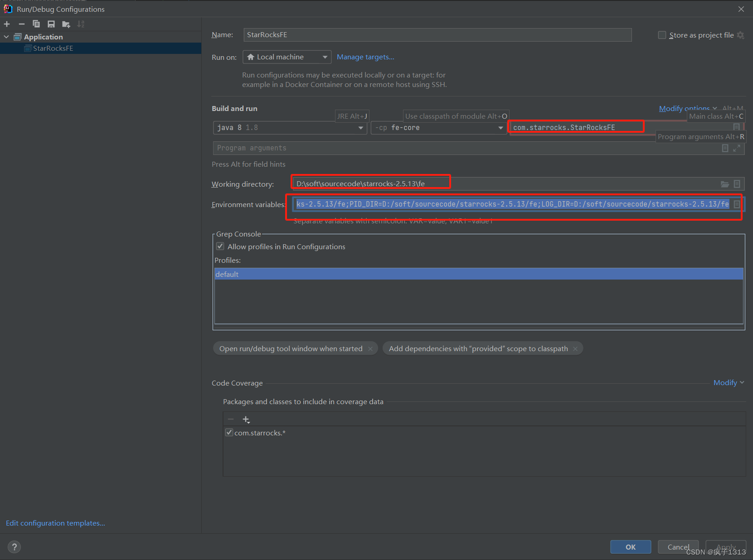
Task: Open the help question mark
Action: coord(15,547)
